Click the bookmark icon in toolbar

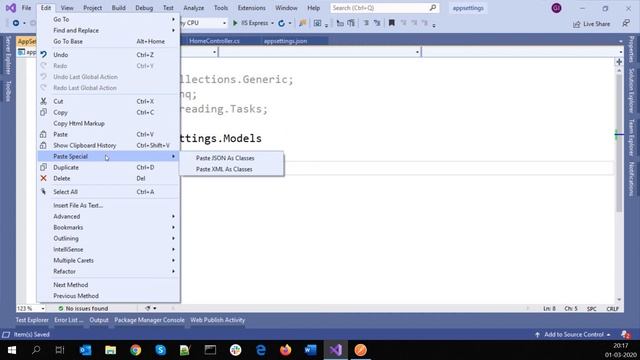pyautogui.click(x=391, y=23)
